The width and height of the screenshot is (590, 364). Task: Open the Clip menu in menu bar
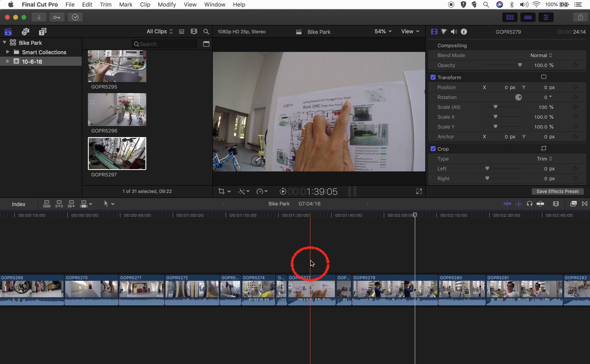(x=145, y=5)
